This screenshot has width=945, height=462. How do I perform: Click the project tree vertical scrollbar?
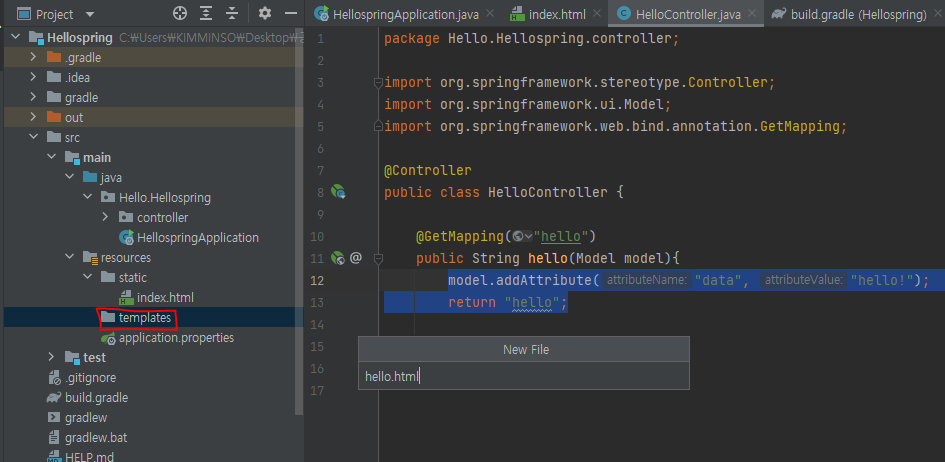coord(300,223)
